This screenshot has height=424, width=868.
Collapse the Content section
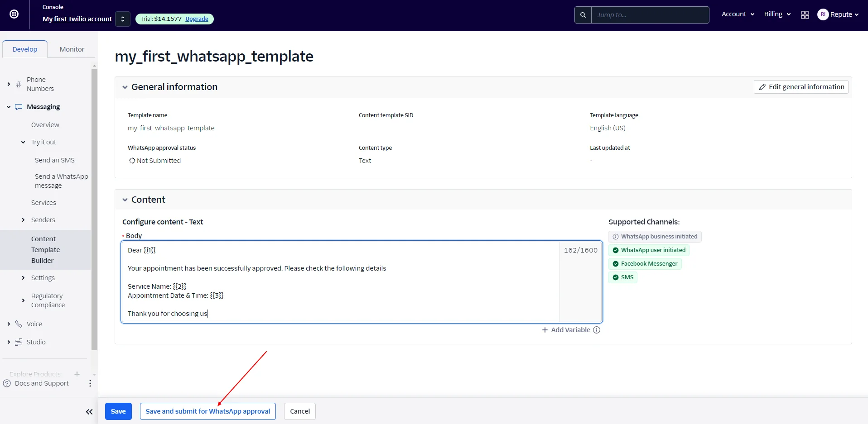click(x=125, y=200)
